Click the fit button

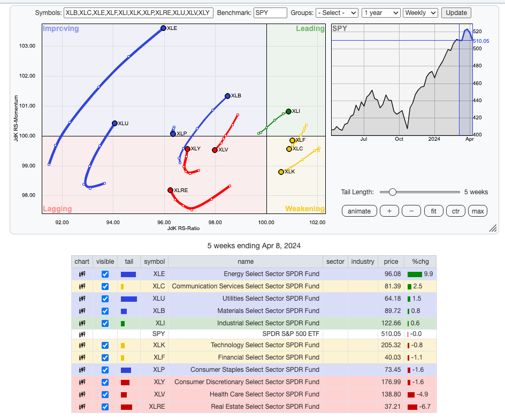(433, 211)
